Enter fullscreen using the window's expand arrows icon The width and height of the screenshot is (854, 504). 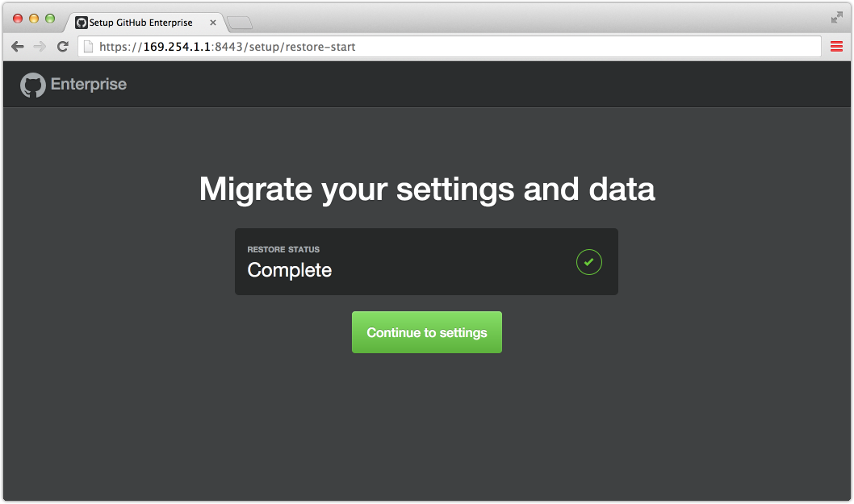pyautogui.click(x=836, y=18)
